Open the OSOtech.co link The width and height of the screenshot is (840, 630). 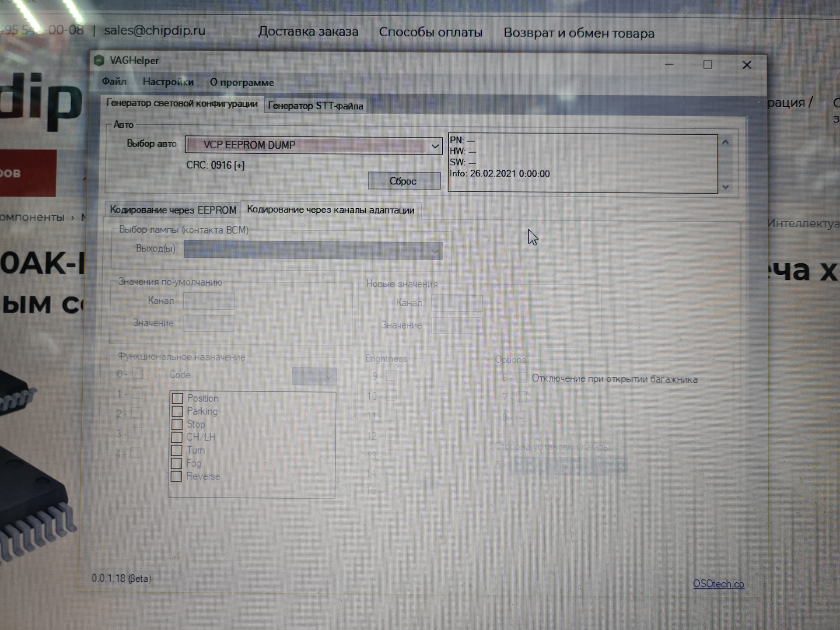pos(718,584)
